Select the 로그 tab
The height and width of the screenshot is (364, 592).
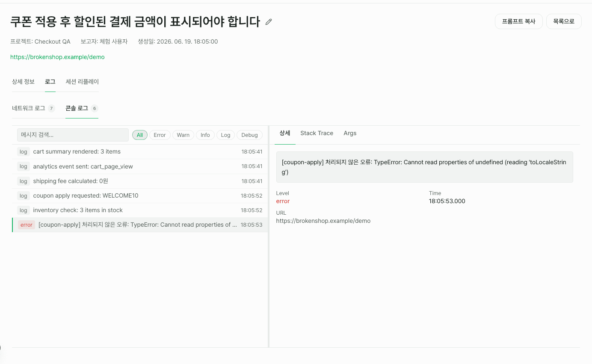click(x=50, y=82)
